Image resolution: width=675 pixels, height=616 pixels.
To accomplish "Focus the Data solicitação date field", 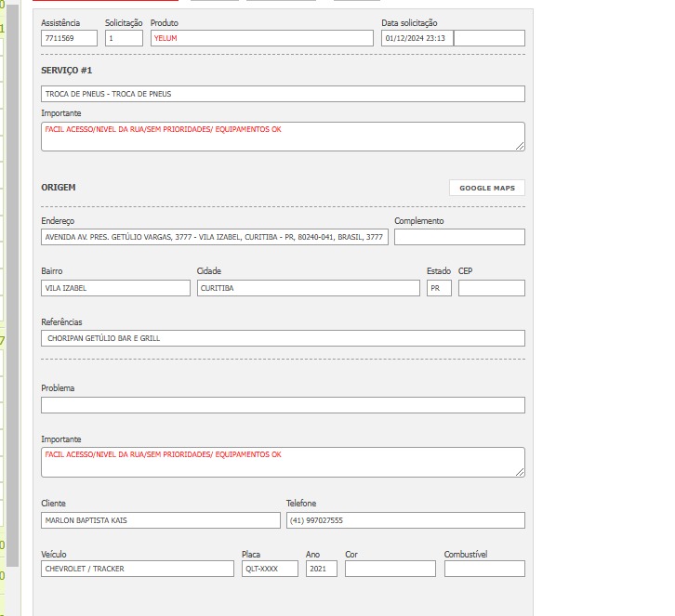I will pyautogui.click(x=417, y=38).
